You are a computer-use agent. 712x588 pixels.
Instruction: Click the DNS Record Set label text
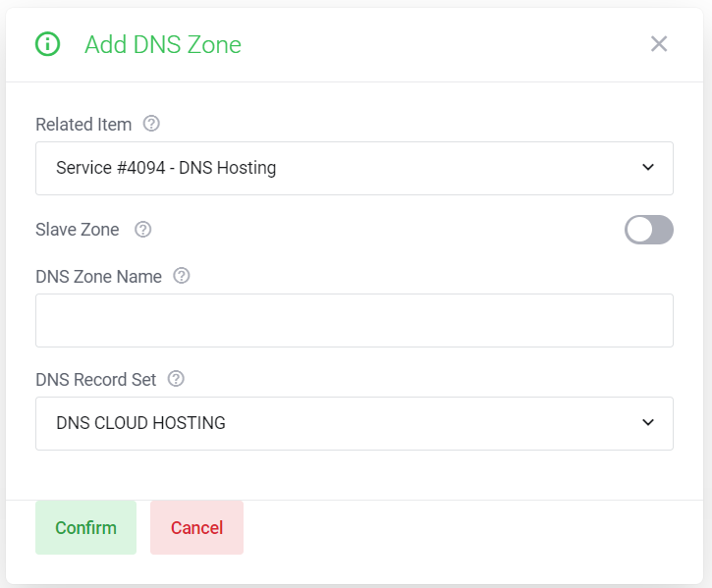(x=96, y=379)
